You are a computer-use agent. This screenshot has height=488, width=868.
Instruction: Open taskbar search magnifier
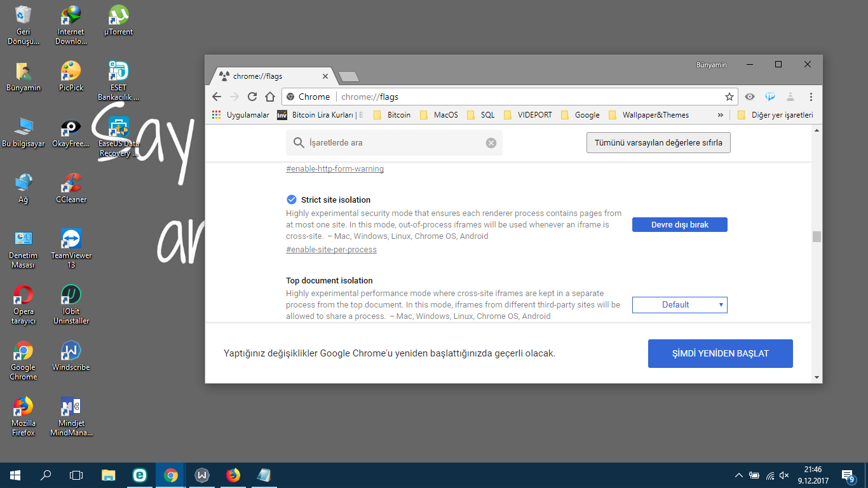[x=46, y=475]
